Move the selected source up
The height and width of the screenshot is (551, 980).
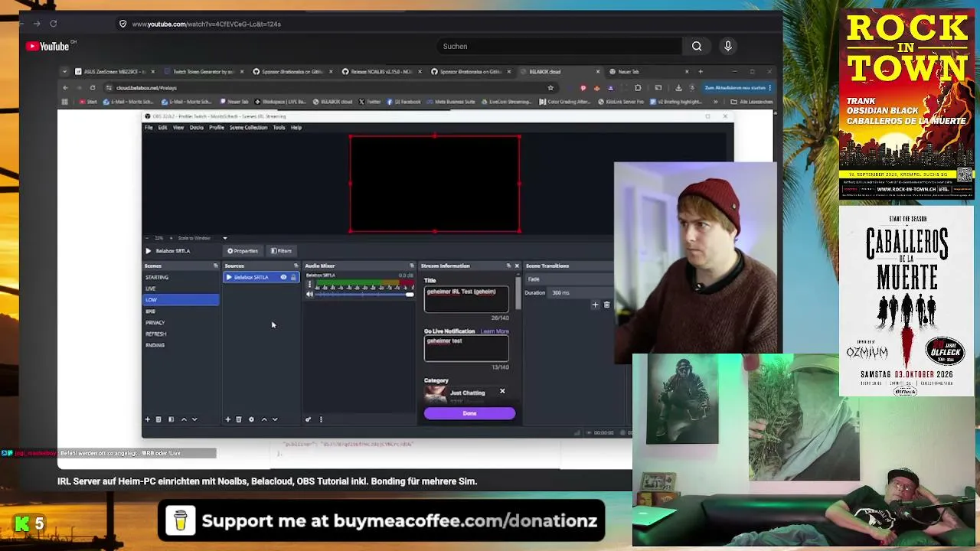264,419
